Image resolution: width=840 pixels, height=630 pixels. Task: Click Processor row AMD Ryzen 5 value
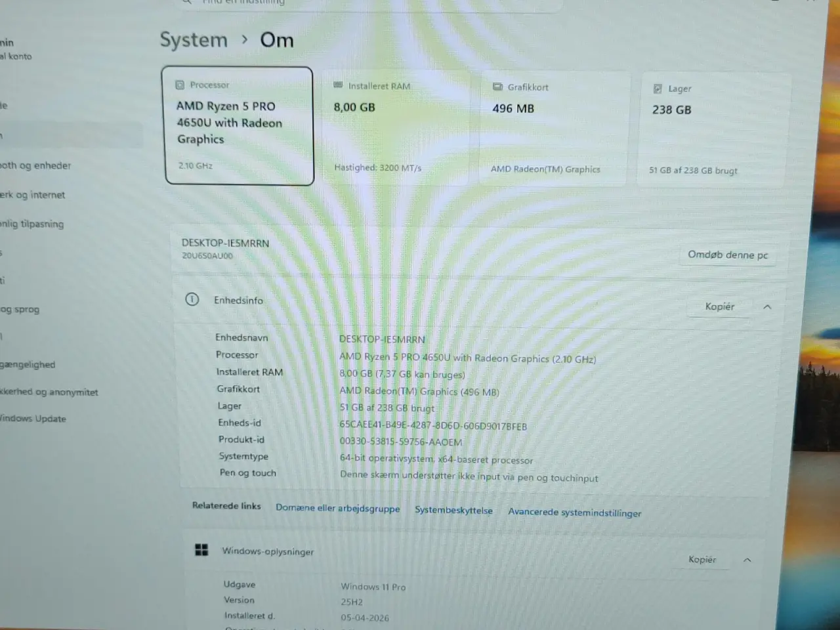tap(468, 358)
